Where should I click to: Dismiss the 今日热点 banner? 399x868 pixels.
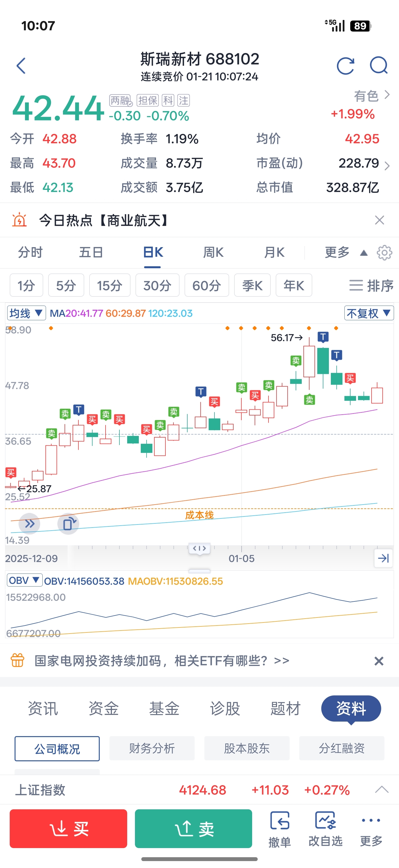379,220
